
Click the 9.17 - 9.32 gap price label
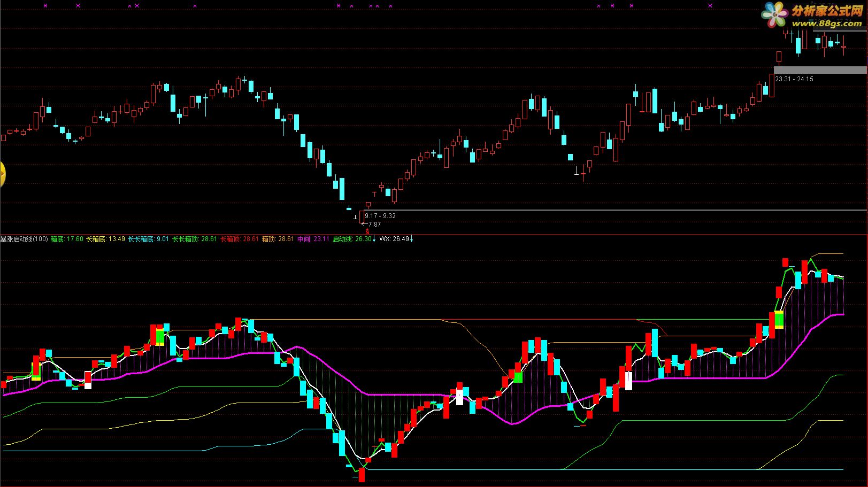[x=380, y=216]
